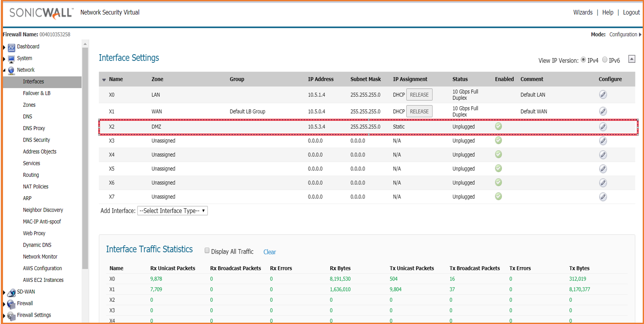
Task: Configure the X4 interface via pencil icon
Action: click(x=603, y=155)
